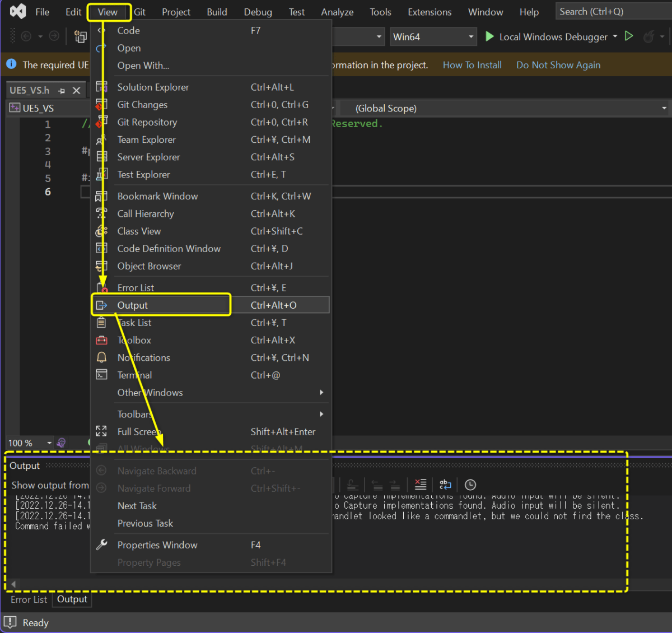Image resolution: width=672 pixels, height=633 pixels.
Task: Select Output from the View menu
Action: (133, 305)
